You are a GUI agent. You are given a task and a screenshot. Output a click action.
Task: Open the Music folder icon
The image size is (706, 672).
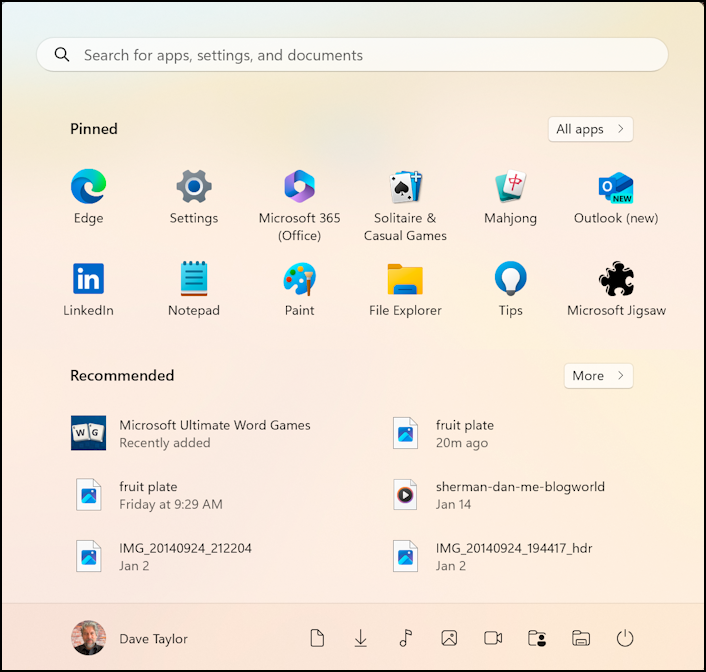click(405, 638)
